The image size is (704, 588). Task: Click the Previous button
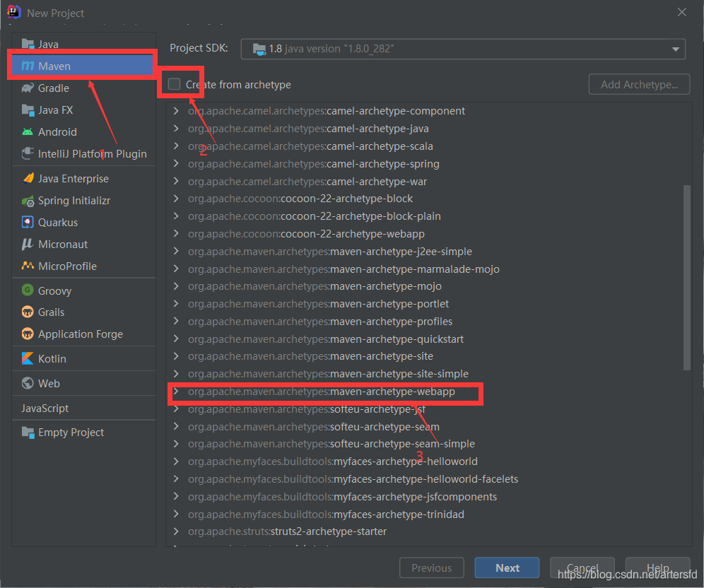pos(431,568)
